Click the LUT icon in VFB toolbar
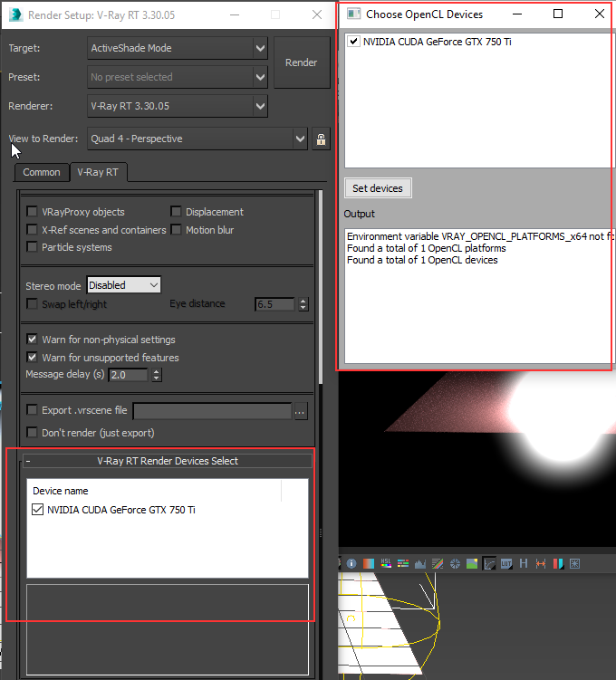This screenshot has width=616, height=680. 506,563
